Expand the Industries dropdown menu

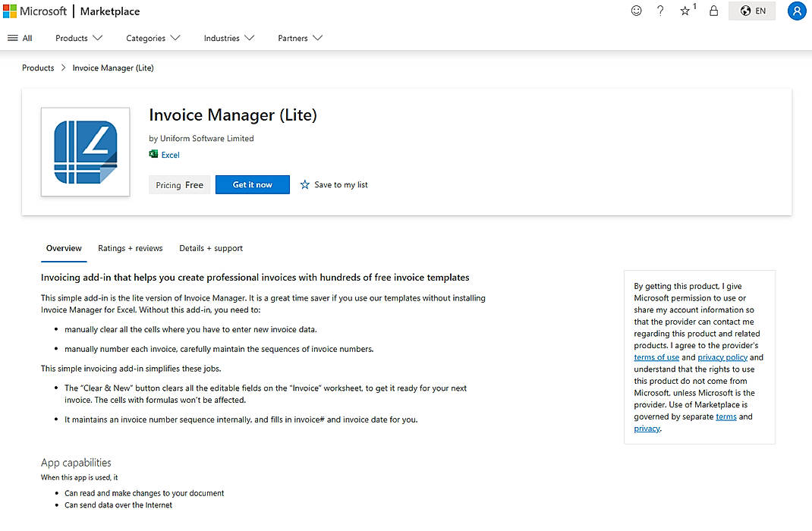coord(229,38)
